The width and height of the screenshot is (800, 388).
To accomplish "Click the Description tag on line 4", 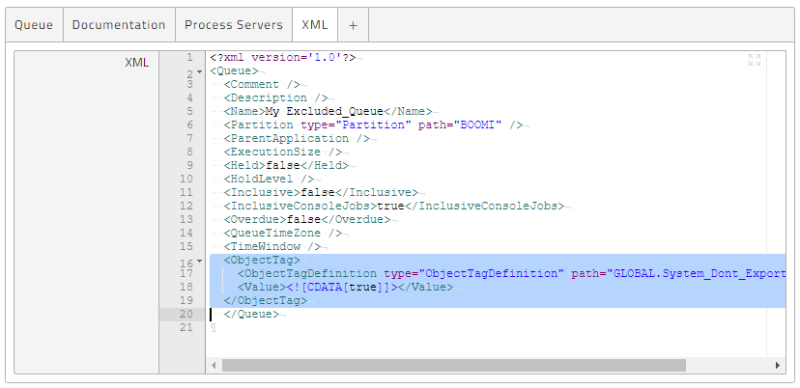I will [x=276, y=98].
